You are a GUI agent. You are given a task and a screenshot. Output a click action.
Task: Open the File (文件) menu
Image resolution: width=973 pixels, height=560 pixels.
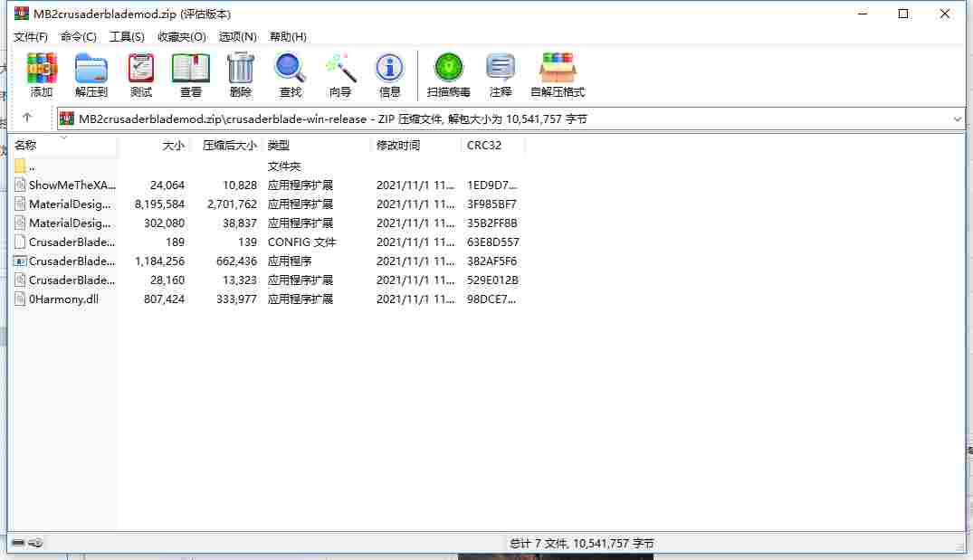[x=31, y=36]
